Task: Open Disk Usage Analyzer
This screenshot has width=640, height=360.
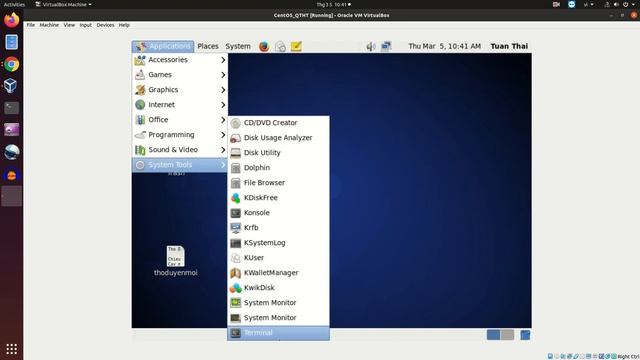Action: 278,138
